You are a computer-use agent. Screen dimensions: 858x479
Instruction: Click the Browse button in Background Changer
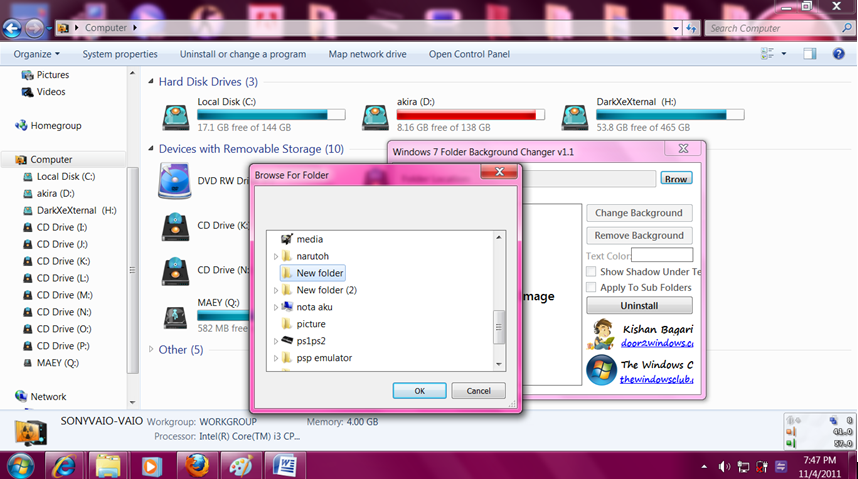pyautogui.click(x=676, y=178)
